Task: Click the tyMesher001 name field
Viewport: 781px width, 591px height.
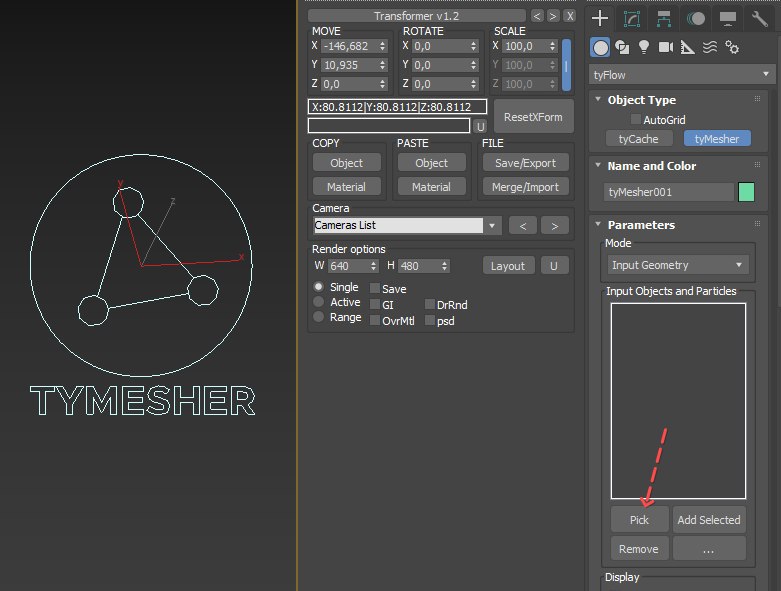Action: click(x=668, y=192)
